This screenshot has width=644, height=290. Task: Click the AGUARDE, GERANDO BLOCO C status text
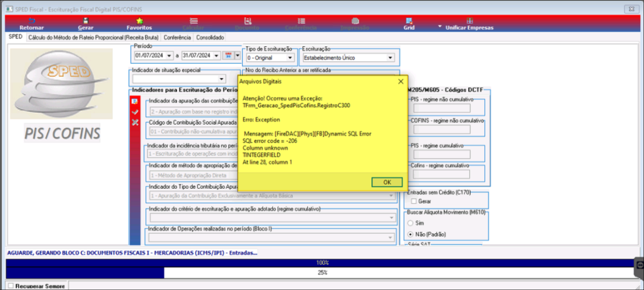(x=132, y=253)
